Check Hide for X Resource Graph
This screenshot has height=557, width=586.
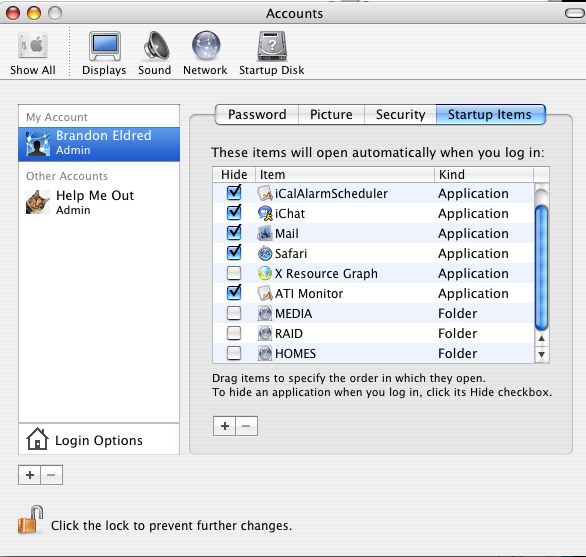click(x=234, y=273)
